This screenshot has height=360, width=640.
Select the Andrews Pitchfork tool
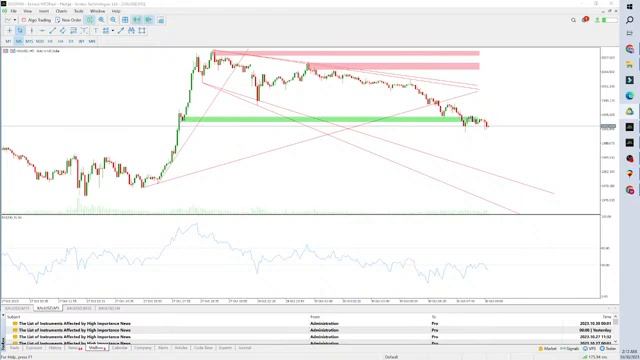(x=84, y=31)
